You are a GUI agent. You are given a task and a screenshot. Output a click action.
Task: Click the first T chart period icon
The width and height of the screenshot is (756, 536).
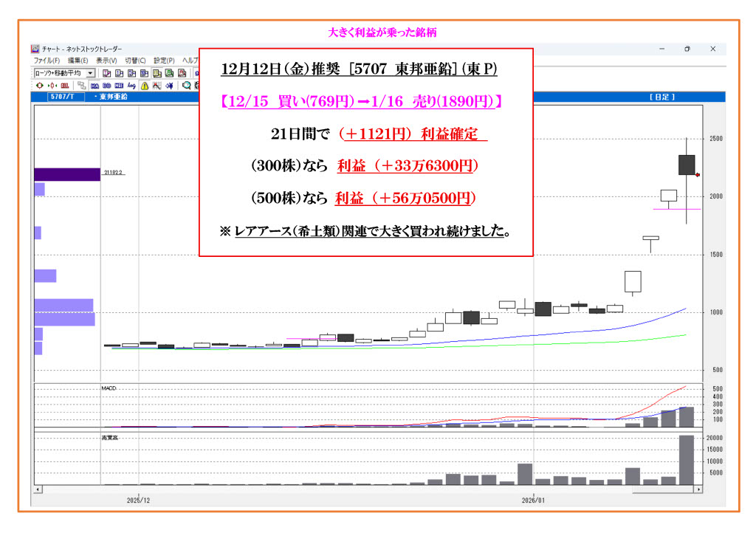coord(106,73)
